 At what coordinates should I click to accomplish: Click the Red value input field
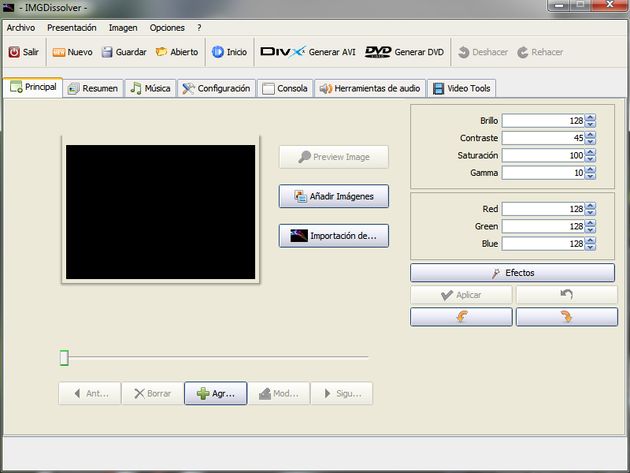pyautogui.click(x=544, y=209)
